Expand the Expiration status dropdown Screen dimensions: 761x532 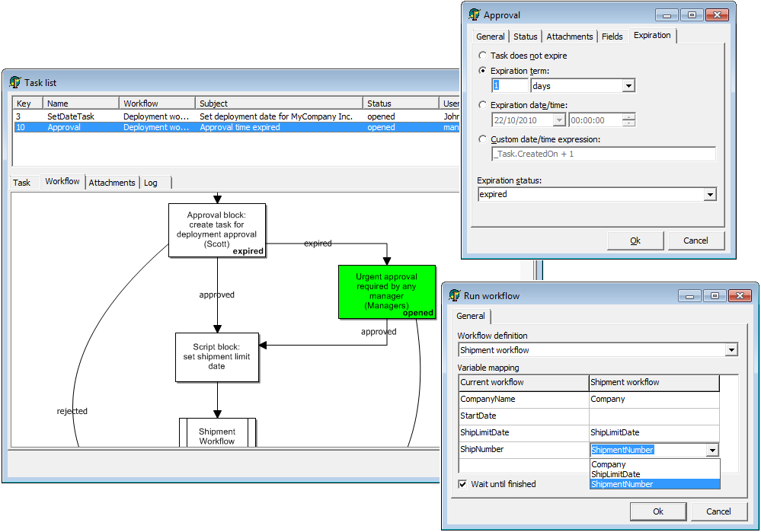pos(710,195)
